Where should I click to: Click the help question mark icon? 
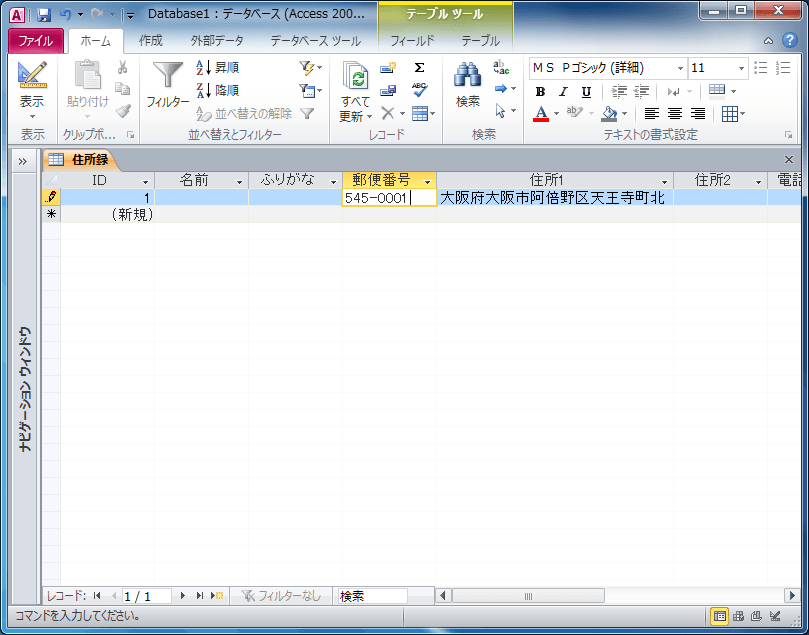tap(789, 40)
